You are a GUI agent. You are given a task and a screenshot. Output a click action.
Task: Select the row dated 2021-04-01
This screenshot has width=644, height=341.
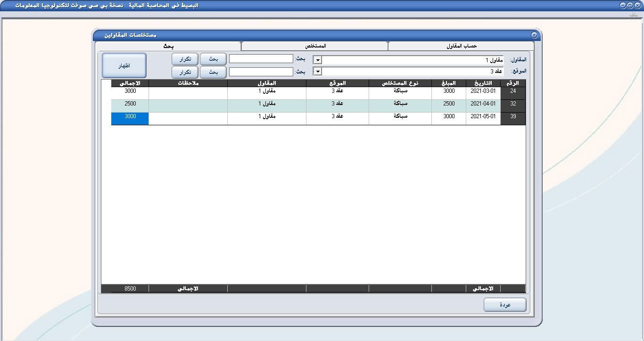pyautogui.click(x=483, y=104)
